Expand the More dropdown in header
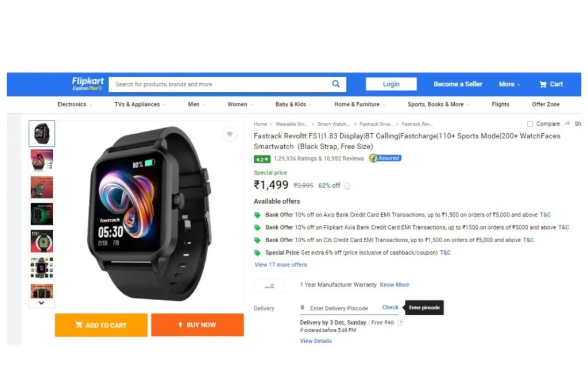 (x=509, y=84)
